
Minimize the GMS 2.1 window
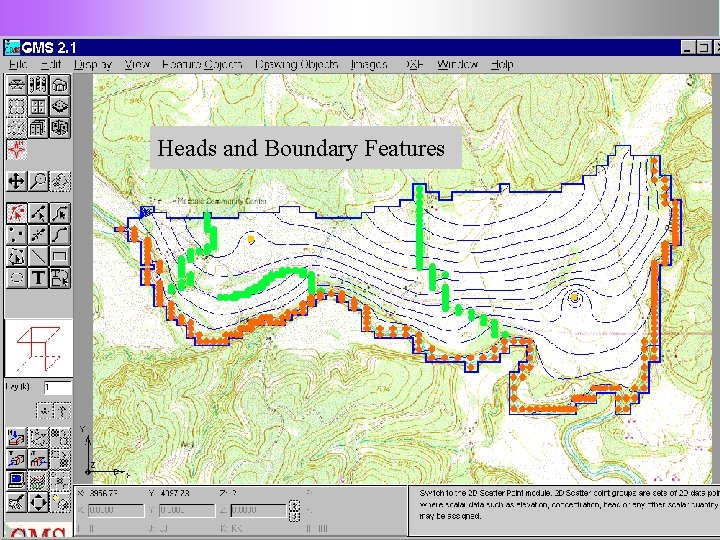[687, 47]
